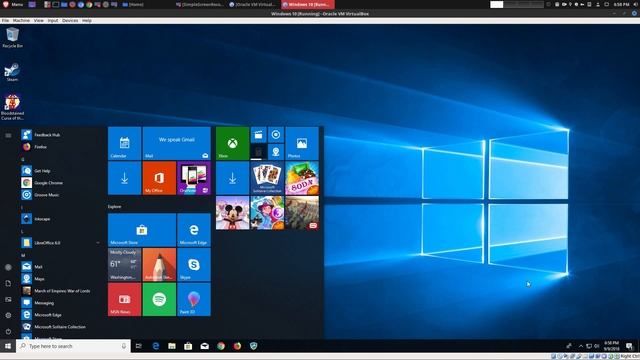Open the Skype tile
Viewport: 640px width, 360px height.
tap(194, 265)
